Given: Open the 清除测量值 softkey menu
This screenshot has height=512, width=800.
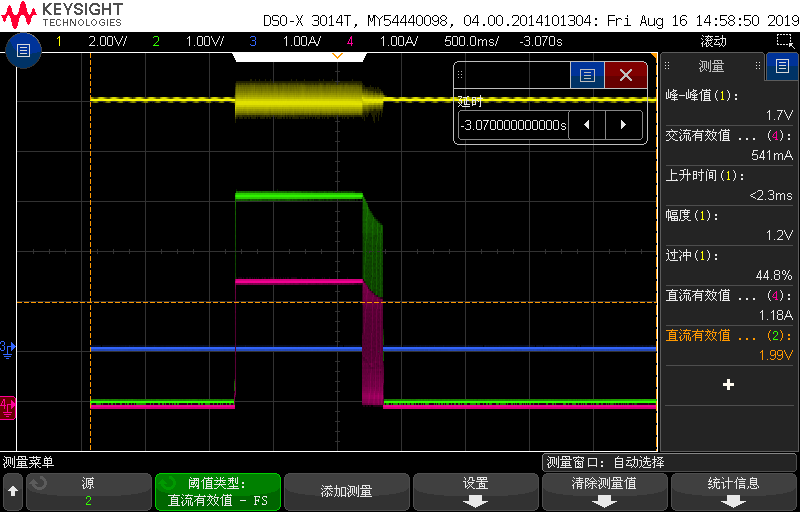Looking at the screenshot, I should (604, 492).
